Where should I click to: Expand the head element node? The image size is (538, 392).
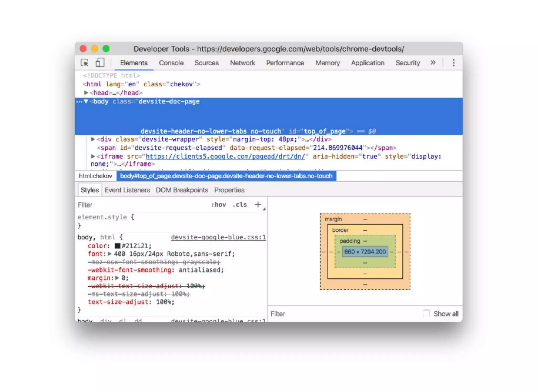(x=86, y=93)
